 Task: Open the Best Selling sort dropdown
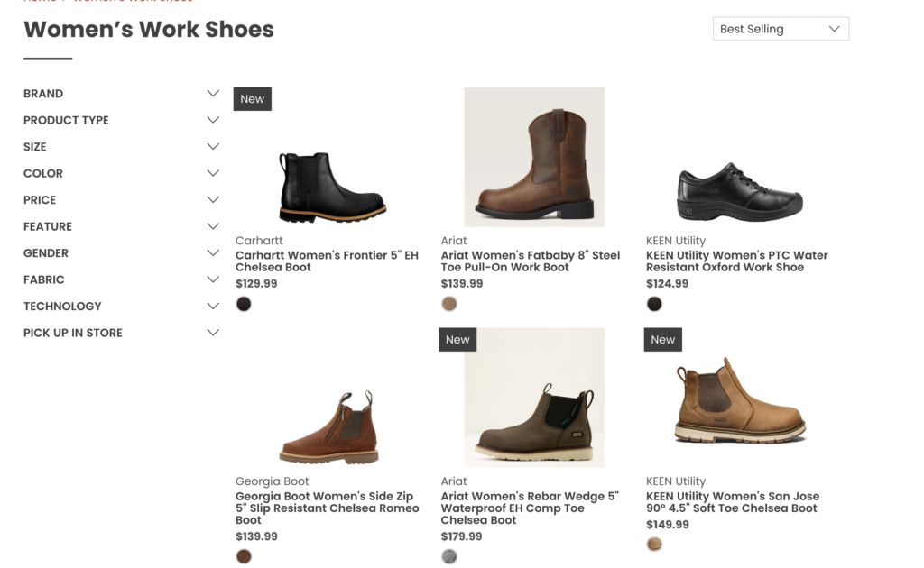coord(780,29)
